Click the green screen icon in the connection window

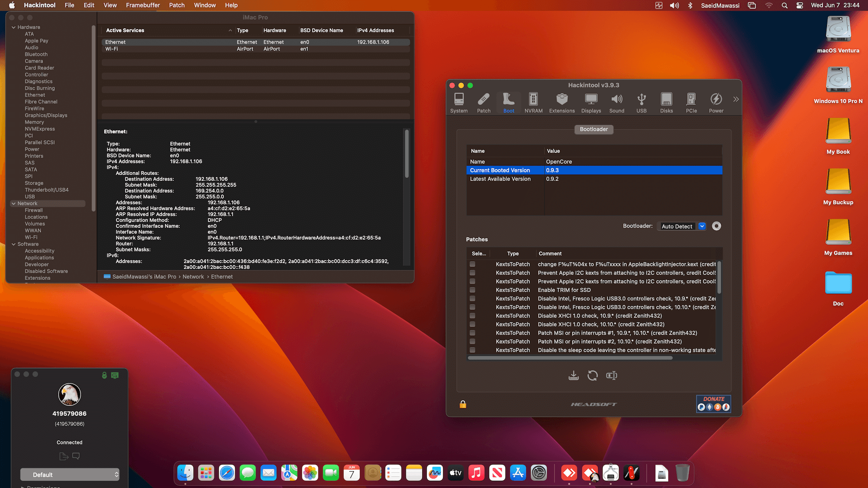[x=115, y=375]
